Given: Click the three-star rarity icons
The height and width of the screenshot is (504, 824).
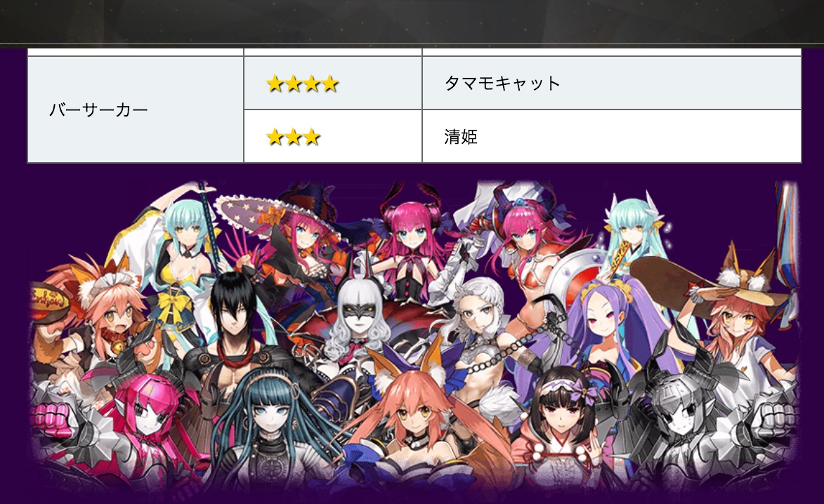Looking at the screenshot, I should [293, 137].
